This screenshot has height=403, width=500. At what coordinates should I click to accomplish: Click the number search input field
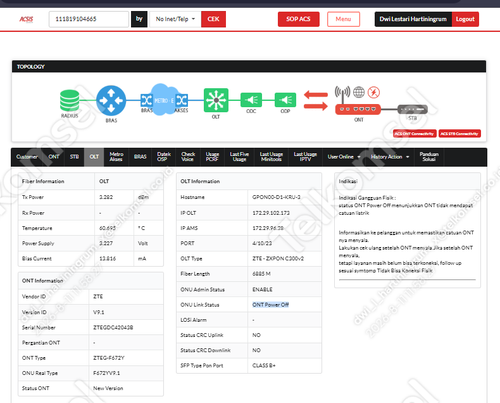pos(89,19)
